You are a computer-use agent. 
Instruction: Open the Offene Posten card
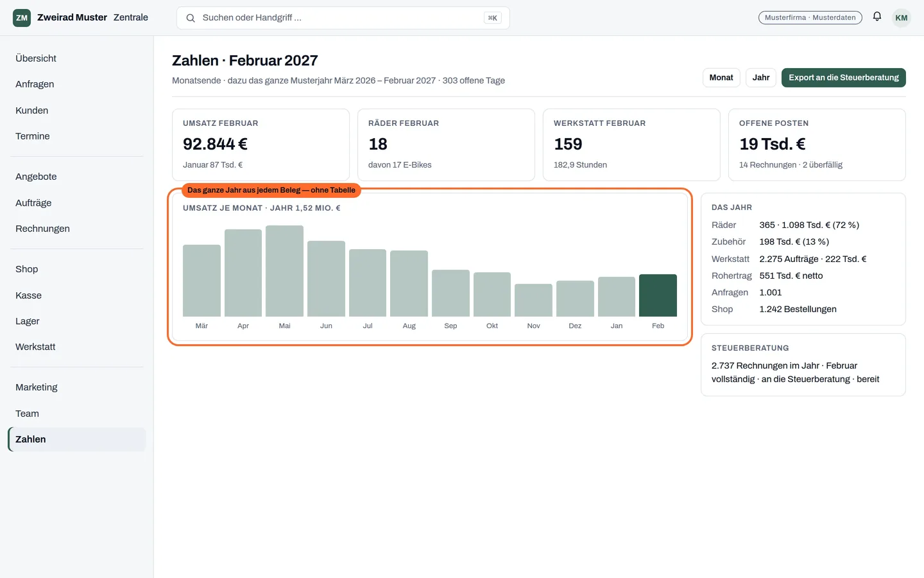tap(817, 144)
